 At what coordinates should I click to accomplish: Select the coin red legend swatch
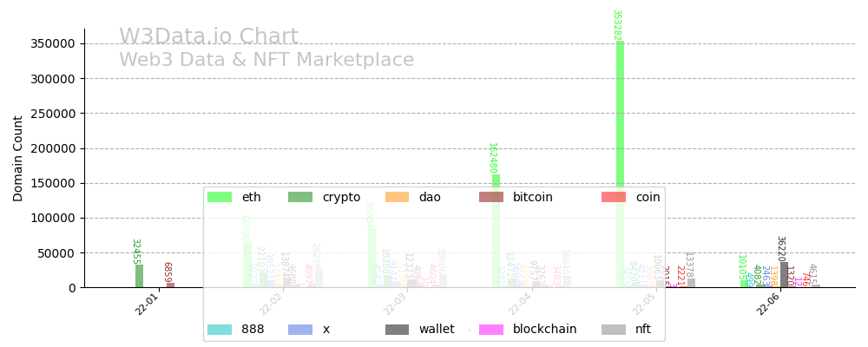click(614, 197)
